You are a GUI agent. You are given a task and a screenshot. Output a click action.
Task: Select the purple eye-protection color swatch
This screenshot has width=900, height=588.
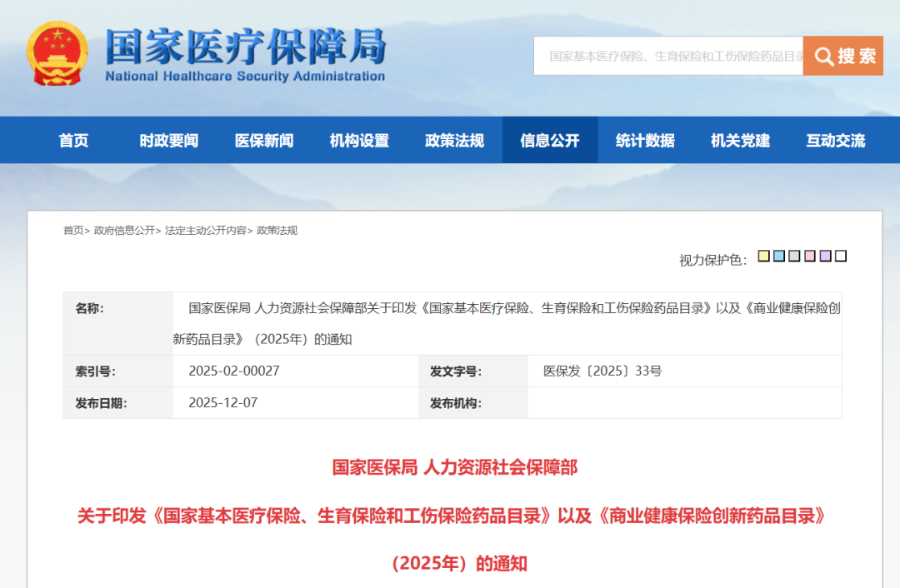(825, 256)
